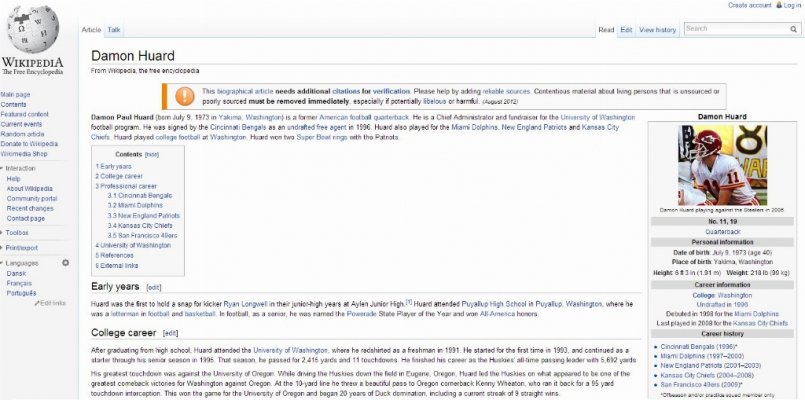805x400 pixels.
Task: Jump to 3.3 New England Patriots in contents
Action: (144, 216)
